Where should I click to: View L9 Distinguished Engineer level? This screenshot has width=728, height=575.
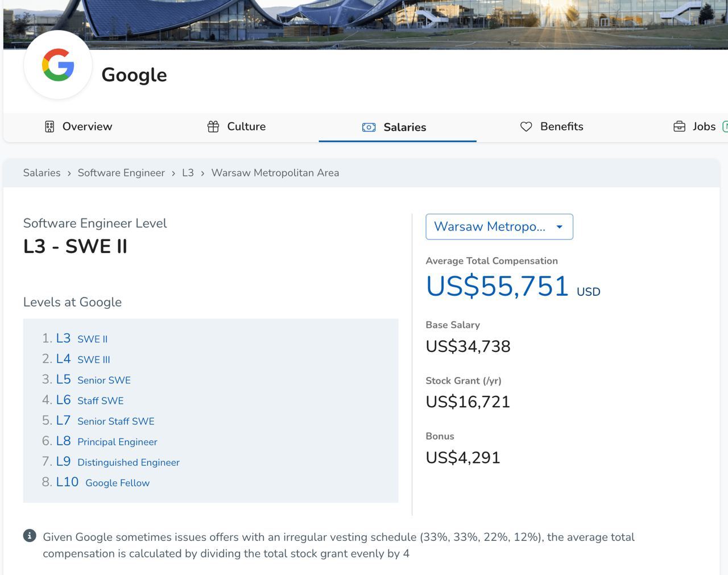(118, 461)
